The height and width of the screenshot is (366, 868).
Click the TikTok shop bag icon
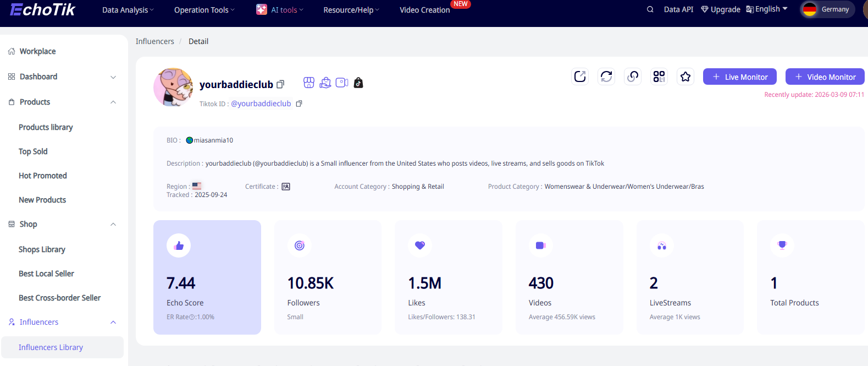pos(358,83)
